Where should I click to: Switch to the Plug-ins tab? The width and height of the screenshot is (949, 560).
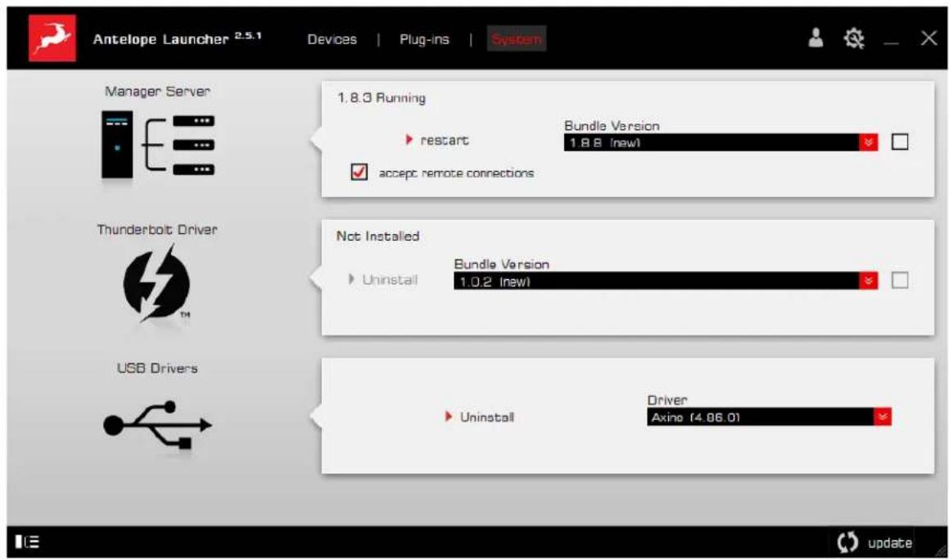click(x=424, y=39)
